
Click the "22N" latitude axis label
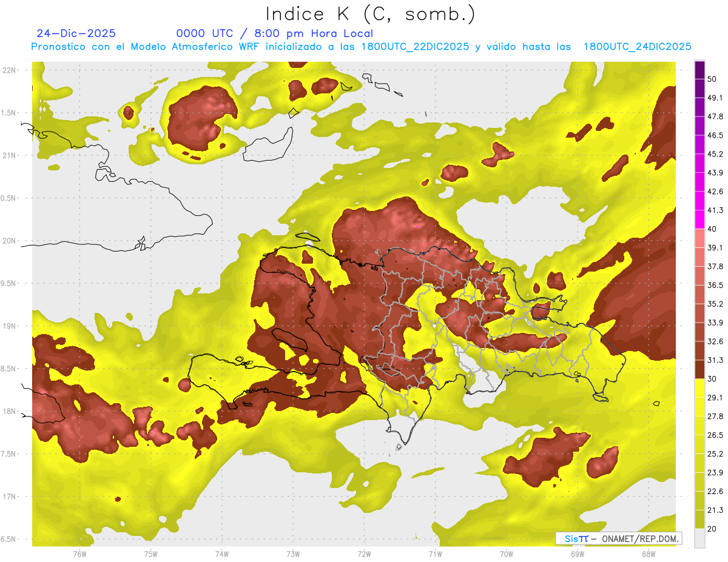point(9,70)
